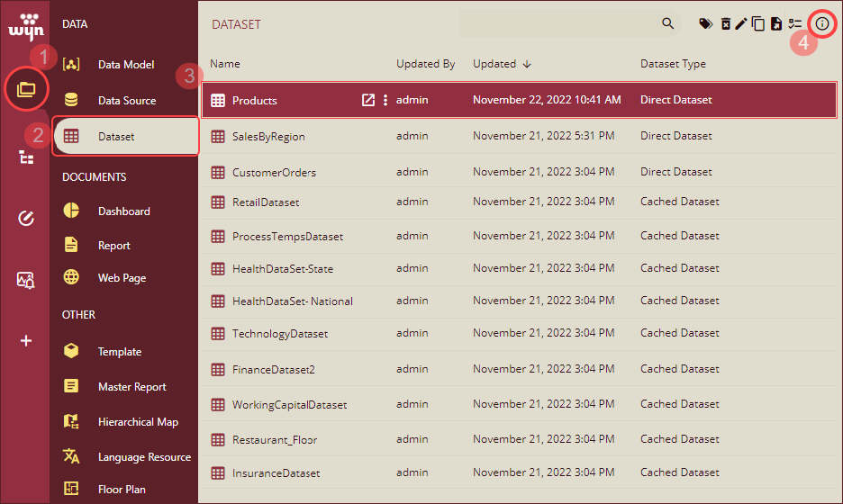Click the November 22, 2022 10:41 AM date
843x504 pixels.
[547, 100]
